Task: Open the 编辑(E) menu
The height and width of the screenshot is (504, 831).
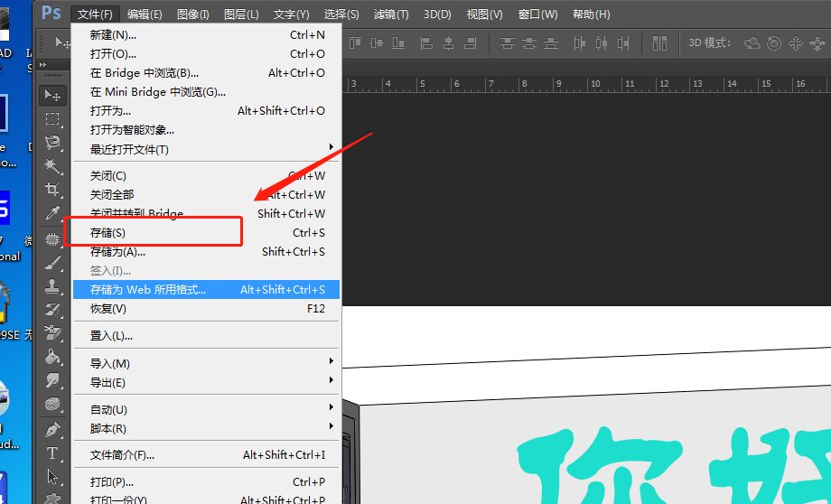Action: 145,14
